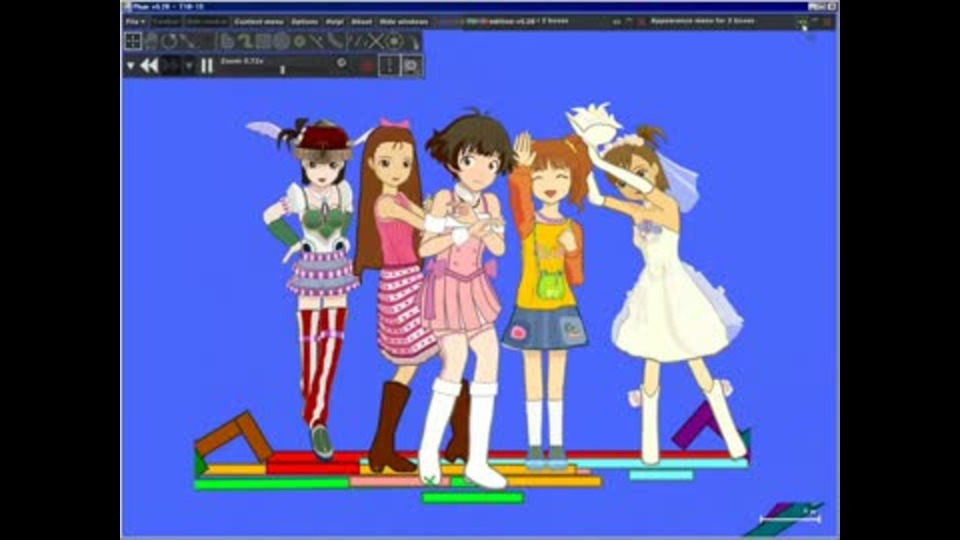Viewport: 960px width, 540px height.
Task: Click the small cyan bar below the bride
Action: tap(661, 475)
